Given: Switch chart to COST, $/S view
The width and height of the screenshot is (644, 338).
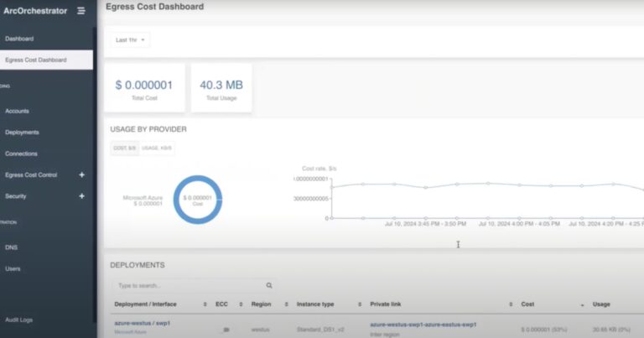Looking at the screenshot, I should coord(124,148).
